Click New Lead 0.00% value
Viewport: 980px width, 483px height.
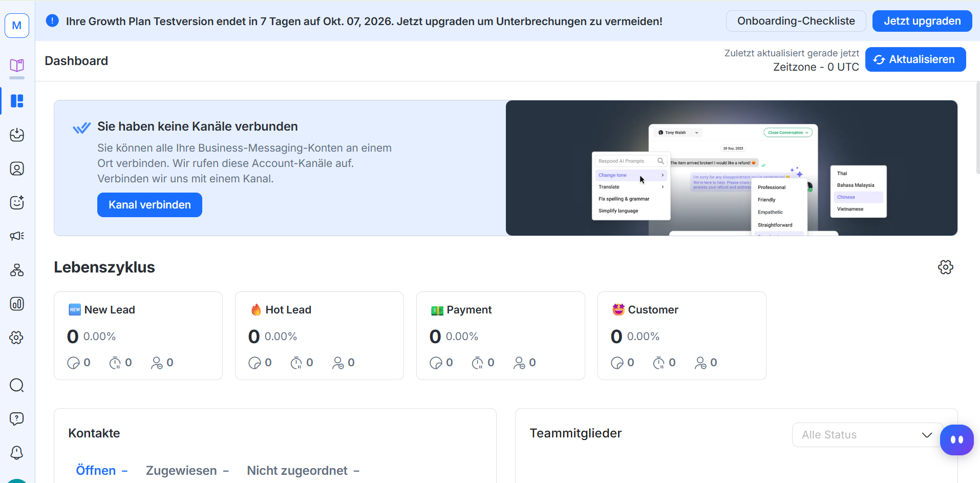(99, 337)
